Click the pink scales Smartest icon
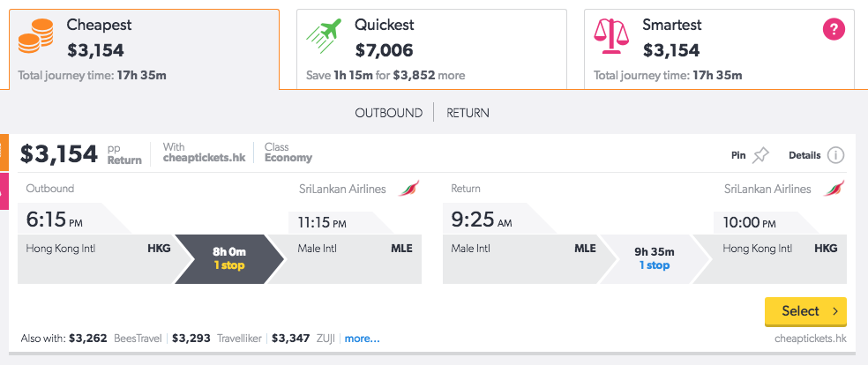 (611, 36)
